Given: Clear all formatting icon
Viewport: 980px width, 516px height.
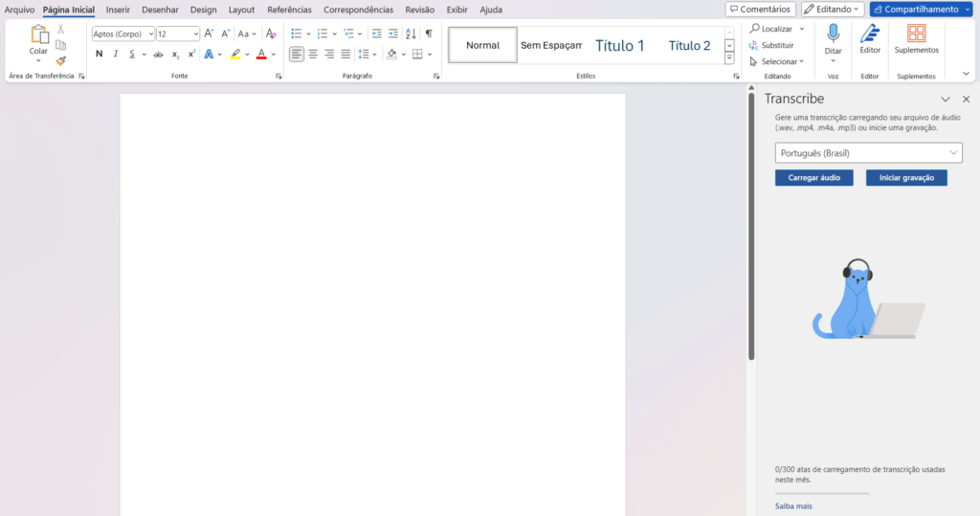Looking at the screenshot, I should (x=271, y=34).
